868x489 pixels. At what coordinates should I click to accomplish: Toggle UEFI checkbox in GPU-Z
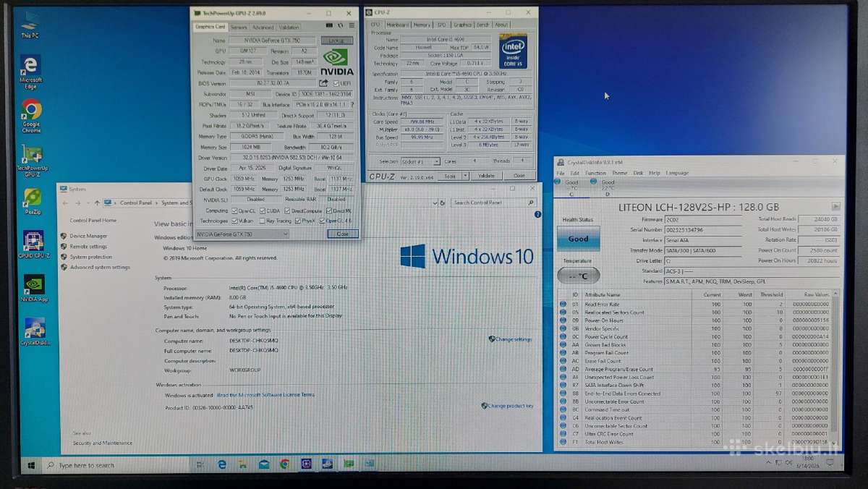pyautogui.click(x=336, y=83)
